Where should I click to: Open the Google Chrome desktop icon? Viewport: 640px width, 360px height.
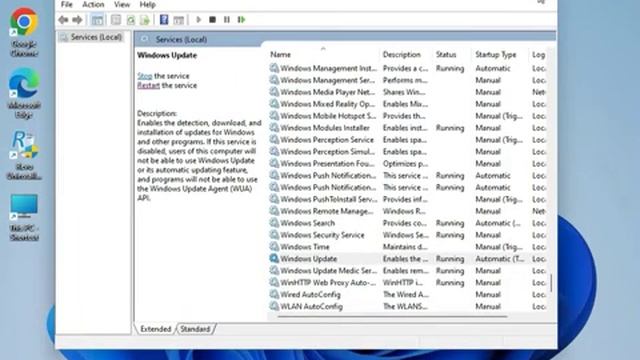coord(24,33)
